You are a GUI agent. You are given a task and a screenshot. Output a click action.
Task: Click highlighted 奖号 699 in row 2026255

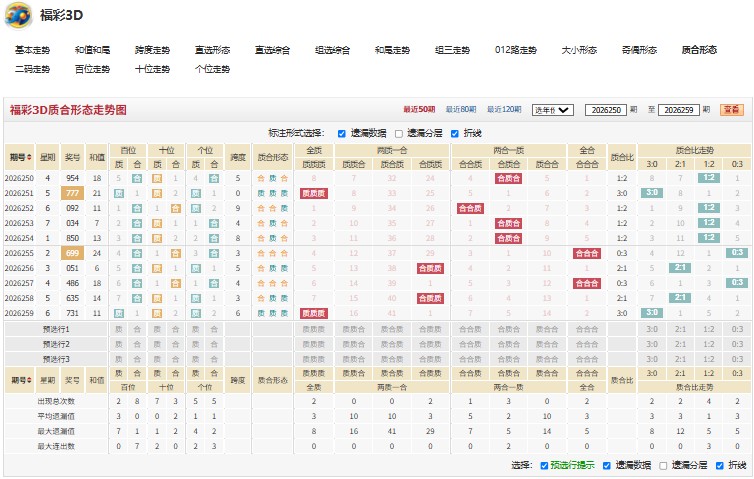[x=72, y=253]
